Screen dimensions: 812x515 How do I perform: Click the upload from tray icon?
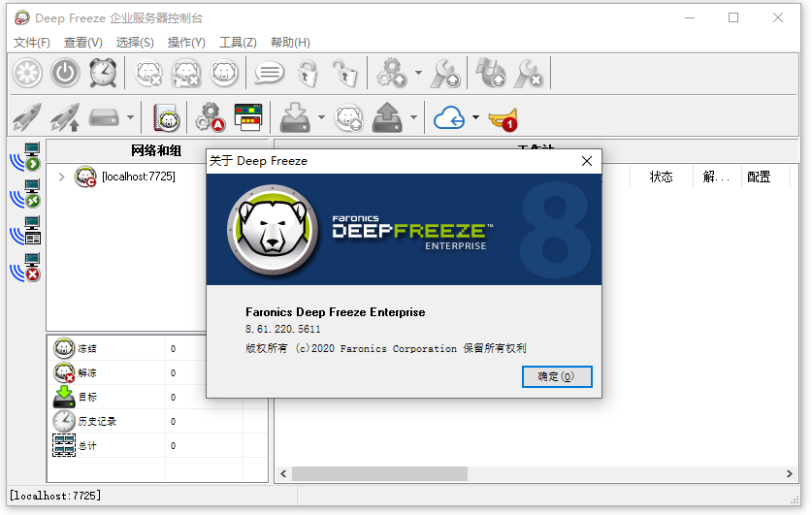[387, 117]
